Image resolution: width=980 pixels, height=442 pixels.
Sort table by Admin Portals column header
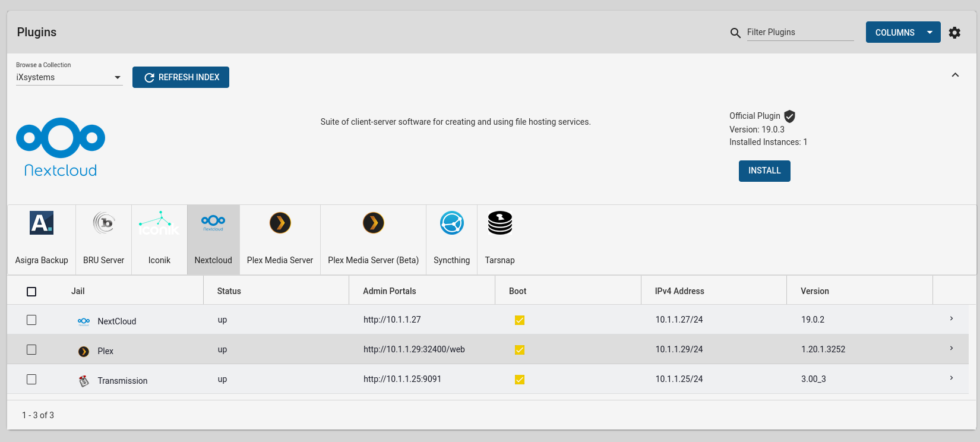coord(390,291)
